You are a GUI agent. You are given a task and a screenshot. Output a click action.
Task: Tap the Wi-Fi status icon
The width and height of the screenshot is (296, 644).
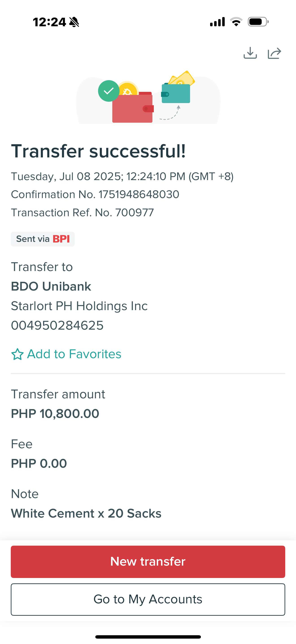pos(236,22)
